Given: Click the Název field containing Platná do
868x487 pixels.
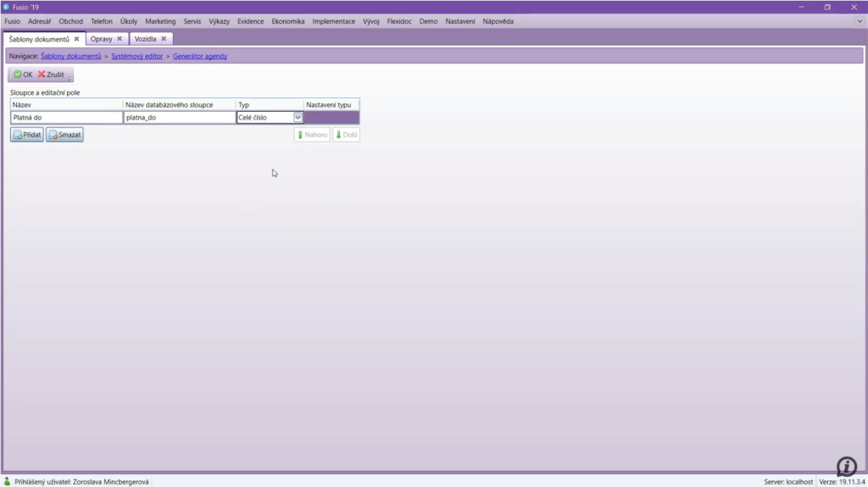Looking at the screenshot, I should coord(66,118).
